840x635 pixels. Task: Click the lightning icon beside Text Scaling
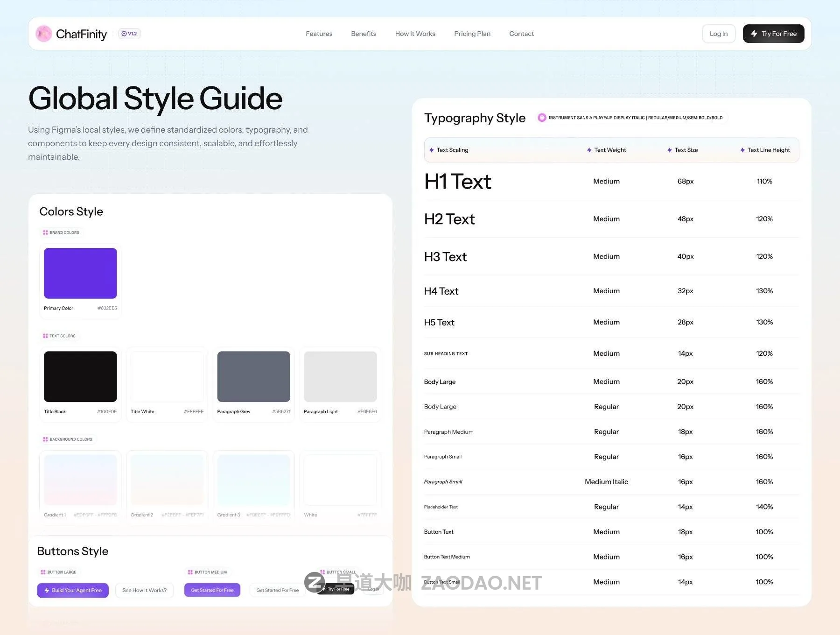[432, 150]
